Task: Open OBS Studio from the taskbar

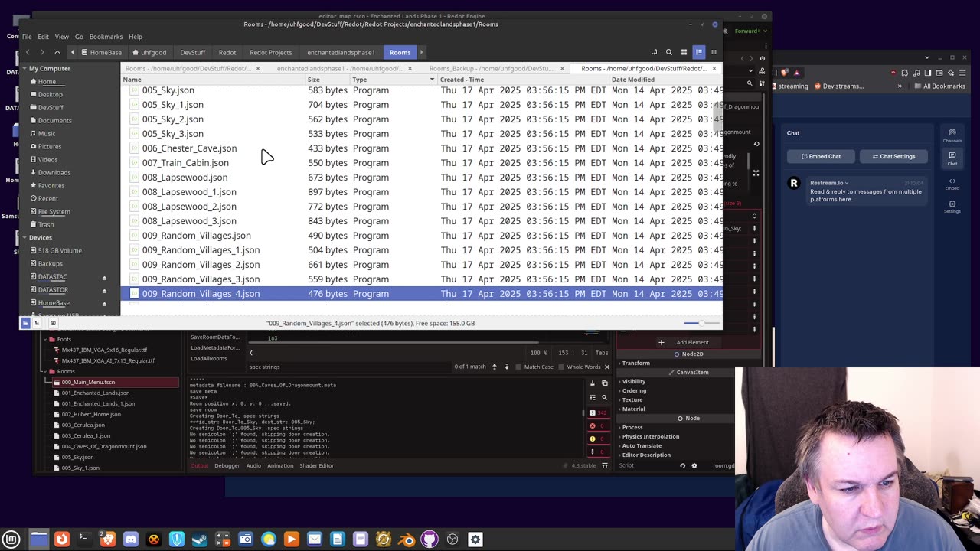Action: click(452, 540)
